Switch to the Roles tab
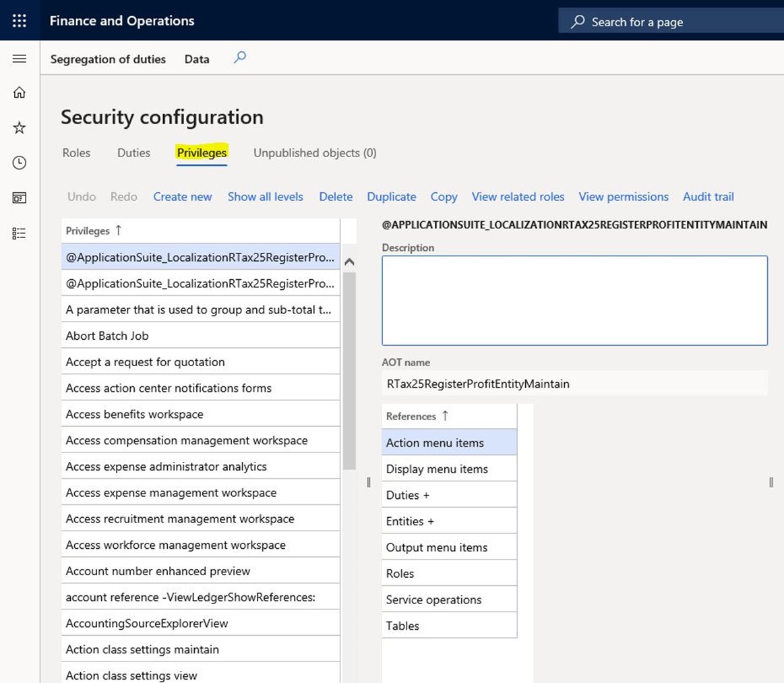The image size is (784, 683). click(76, 153)
